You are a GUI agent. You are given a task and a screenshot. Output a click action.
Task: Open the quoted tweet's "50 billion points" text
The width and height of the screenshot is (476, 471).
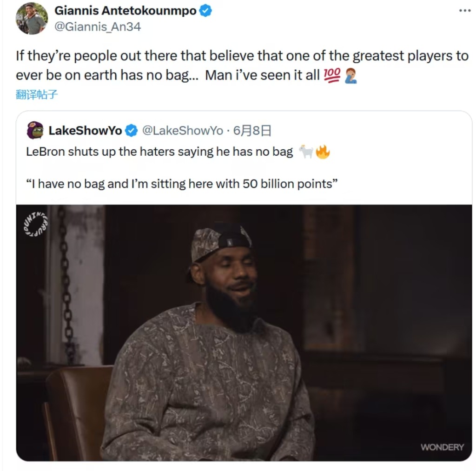tap(290, 184)
